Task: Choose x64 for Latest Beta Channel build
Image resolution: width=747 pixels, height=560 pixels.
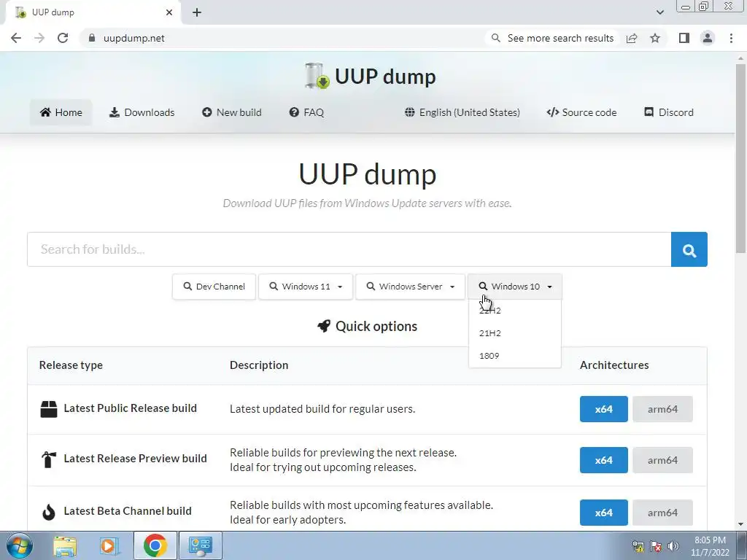Action: (x=603, y=513)
